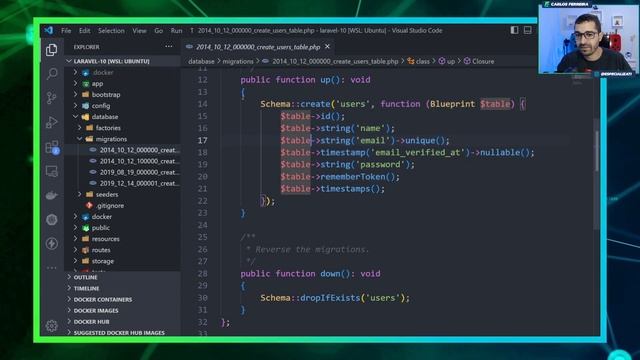Expand the seeders folder
This screenshot has height=360, width=640.
tap(122, 194)
